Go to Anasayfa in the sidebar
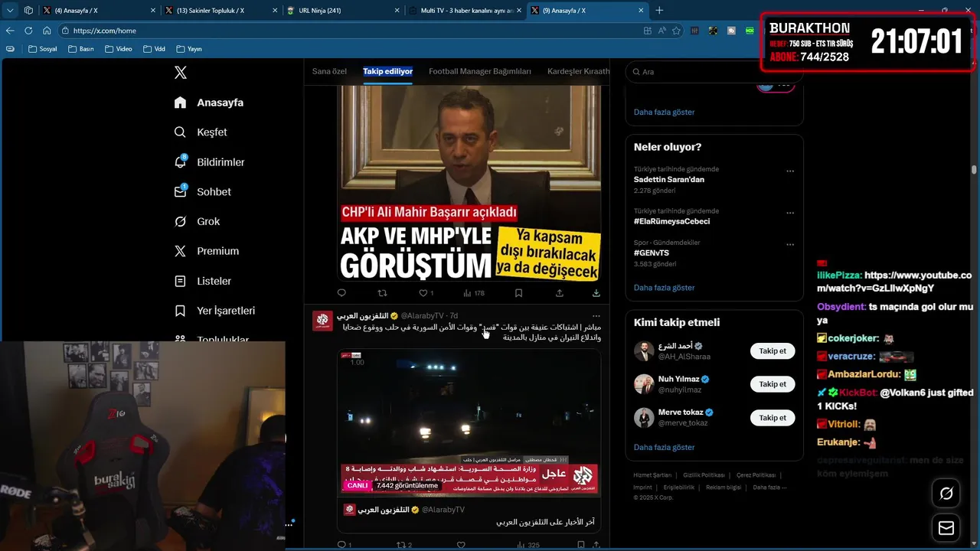980x551 pixels. coord(209,103)
